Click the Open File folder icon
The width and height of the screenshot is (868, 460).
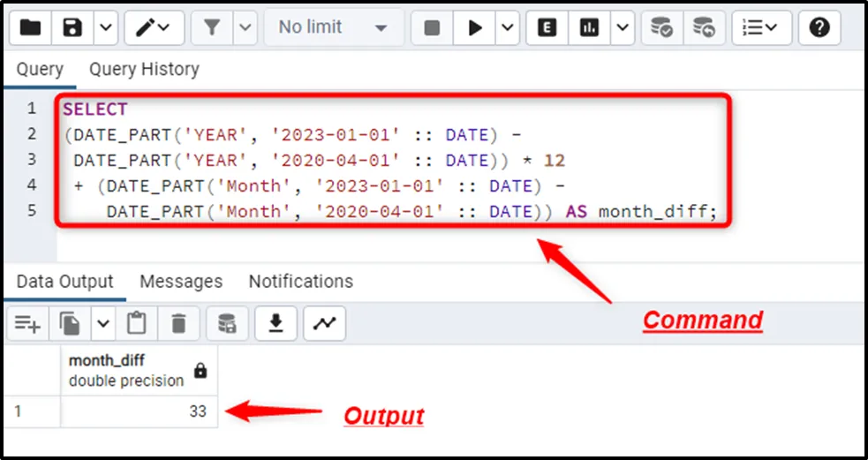31,28
